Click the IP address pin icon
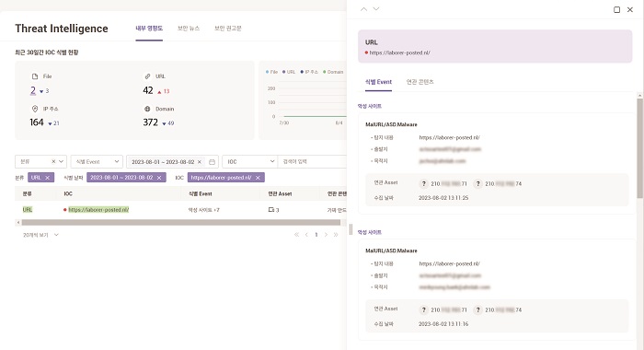 [x=35, y=109]
